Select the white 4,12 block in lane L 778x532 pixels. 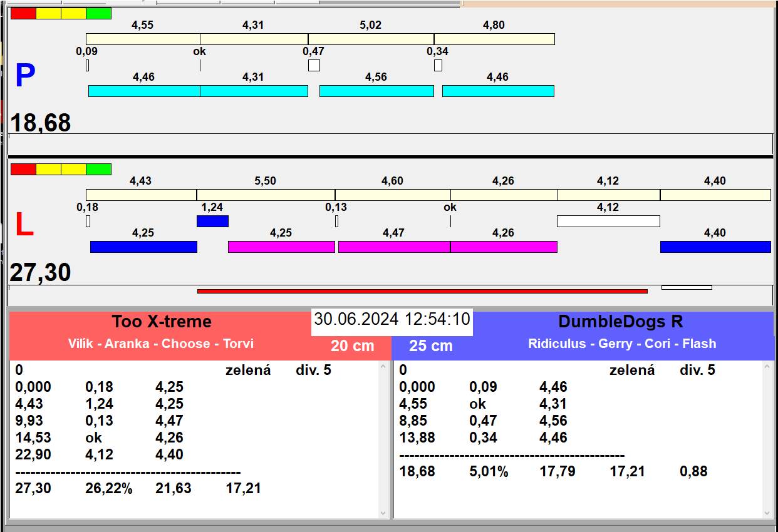tap(608, 221)
